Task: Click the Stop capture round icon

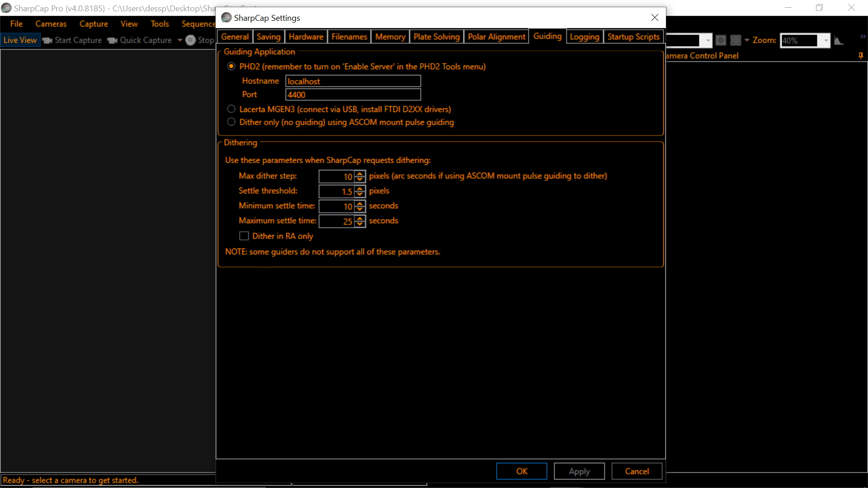Action: click(190, 40)
